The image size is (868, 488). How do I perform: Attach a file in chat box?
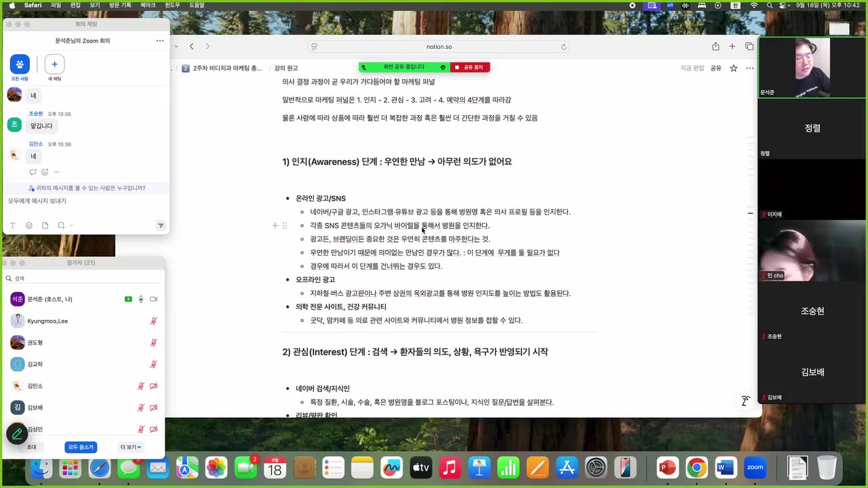coord(45,226)
